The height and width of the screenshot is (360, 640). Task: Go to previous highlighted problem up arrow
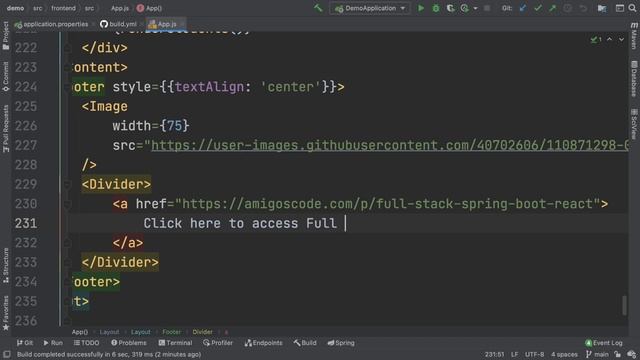coord(609,40)
